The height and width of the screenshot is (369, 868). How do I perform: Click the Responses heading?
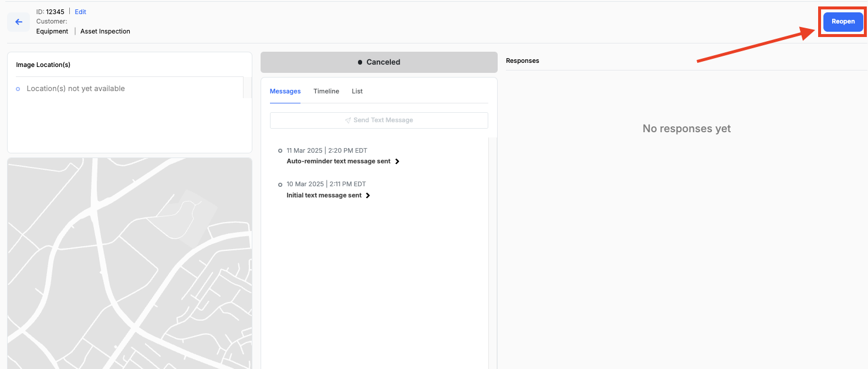[522, 61]
